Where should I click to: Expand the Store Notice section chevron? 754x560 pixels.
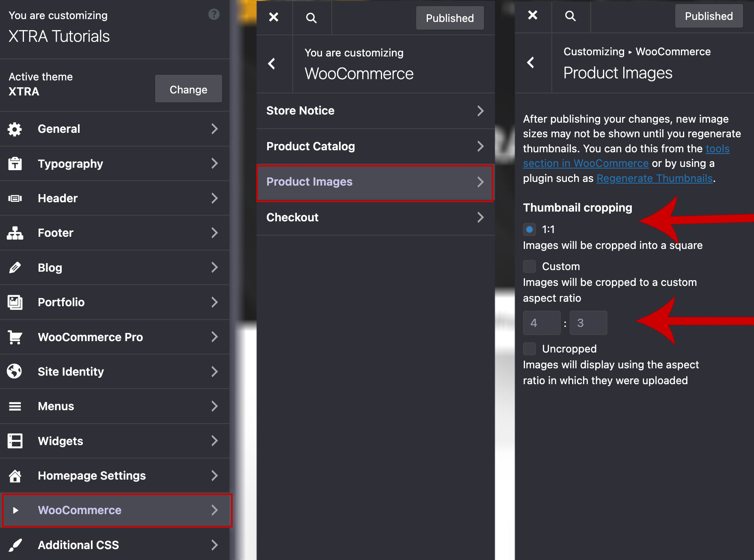pos(480,111)
